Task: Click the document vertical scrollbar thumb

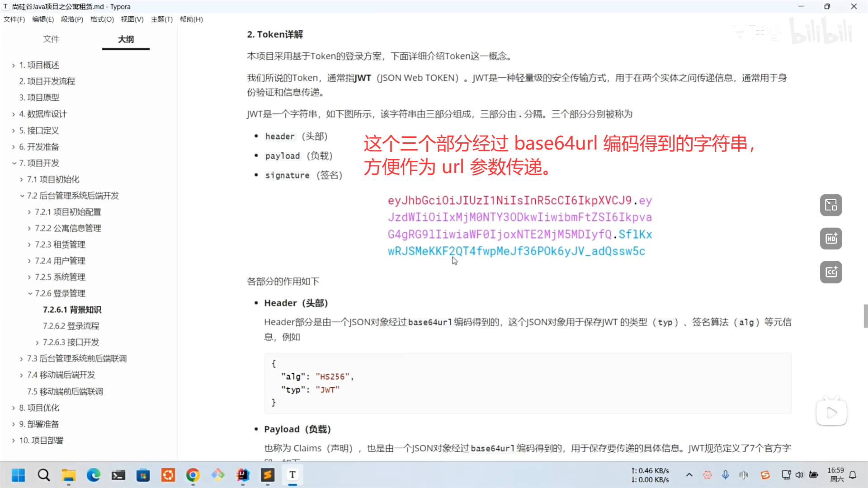Action: (865, 316)
